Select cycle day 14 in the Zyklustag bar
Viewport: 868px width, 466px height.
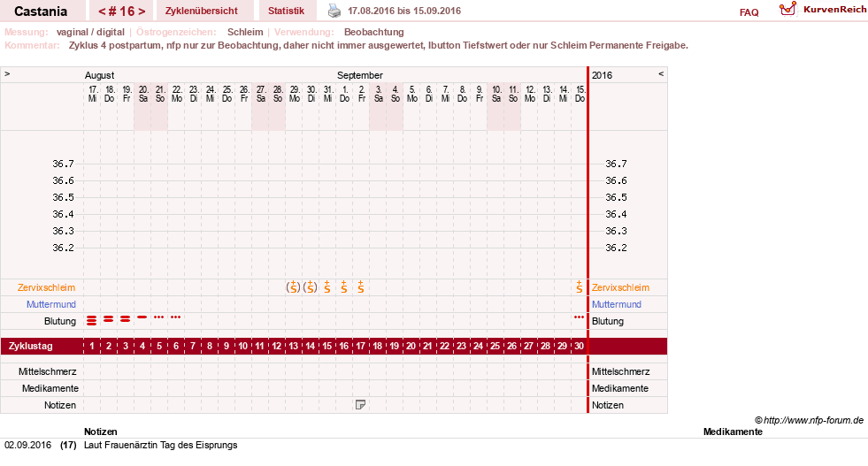pyautogui.click(x=310, y=346)
